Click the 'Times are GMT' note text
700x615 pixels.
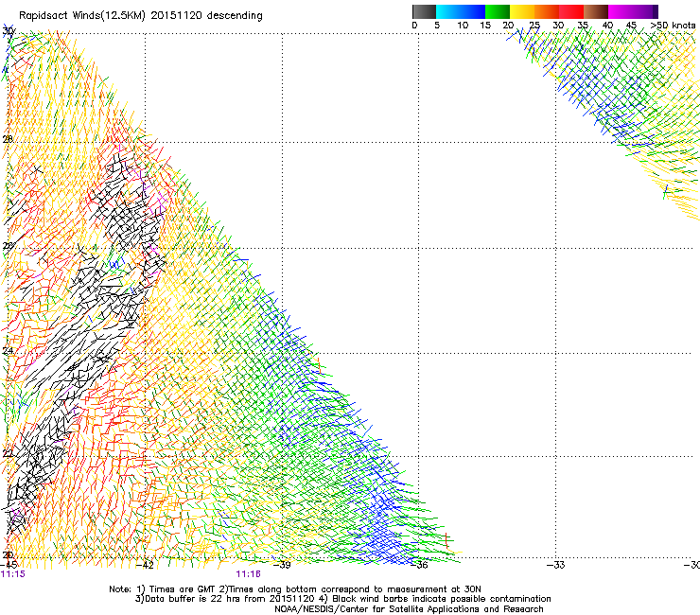184,589
